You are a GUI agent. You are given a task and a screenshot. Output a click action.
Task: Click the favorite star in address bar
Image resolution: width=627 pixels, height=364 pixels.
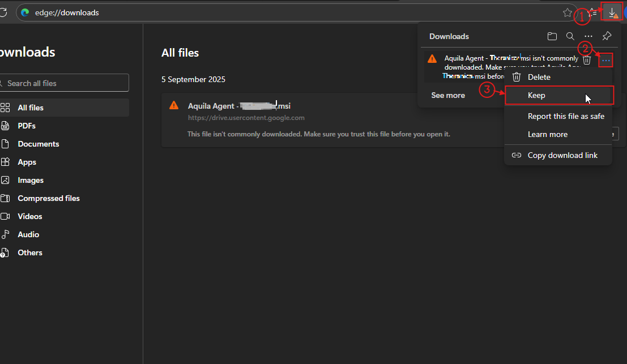(567, 12)
